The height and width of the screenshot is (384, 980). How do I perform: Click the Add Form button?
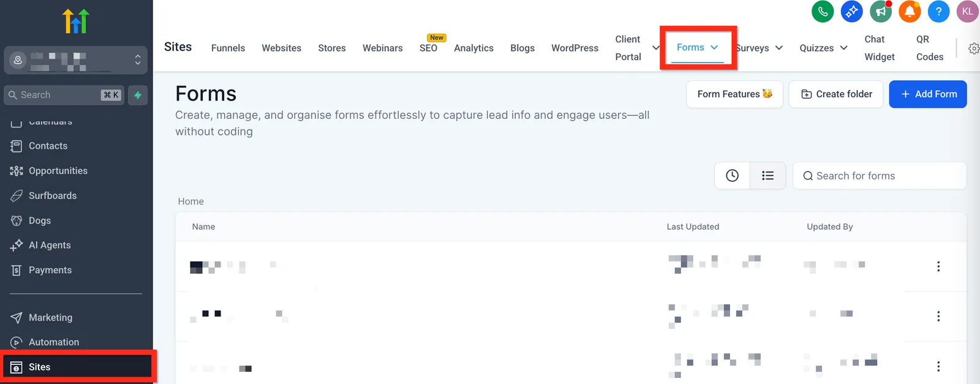tap(928, 94)
